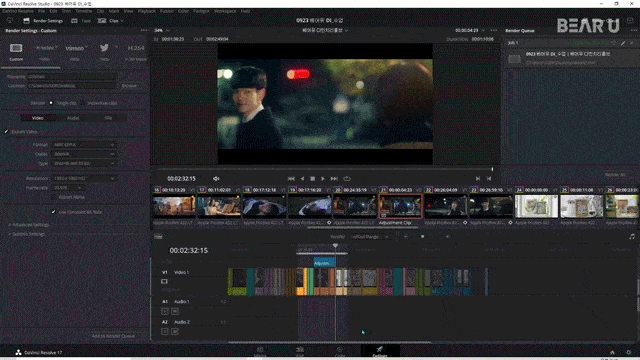640x360 pixels.
Task: Open Render Settings panel options menu
Action: [144, 30]
